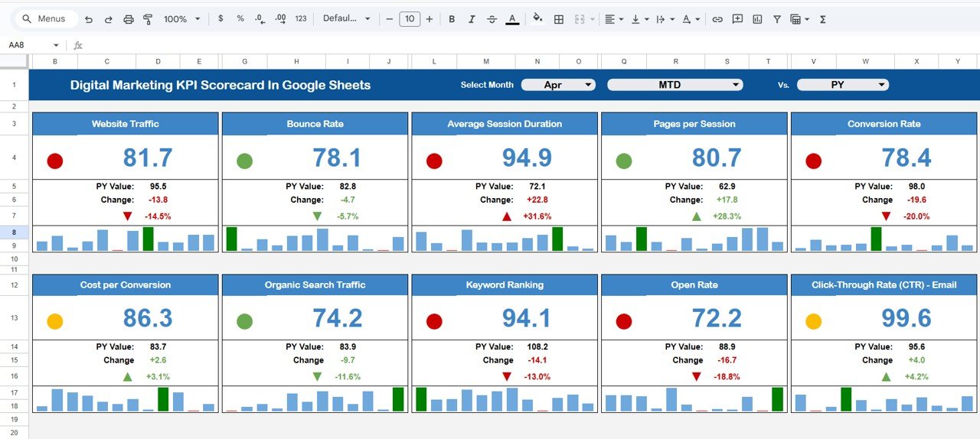The width and height of the screenshot is (980, 439).
Task: Print the spreadsheet using the printer icon
Action: coord(129,19)
